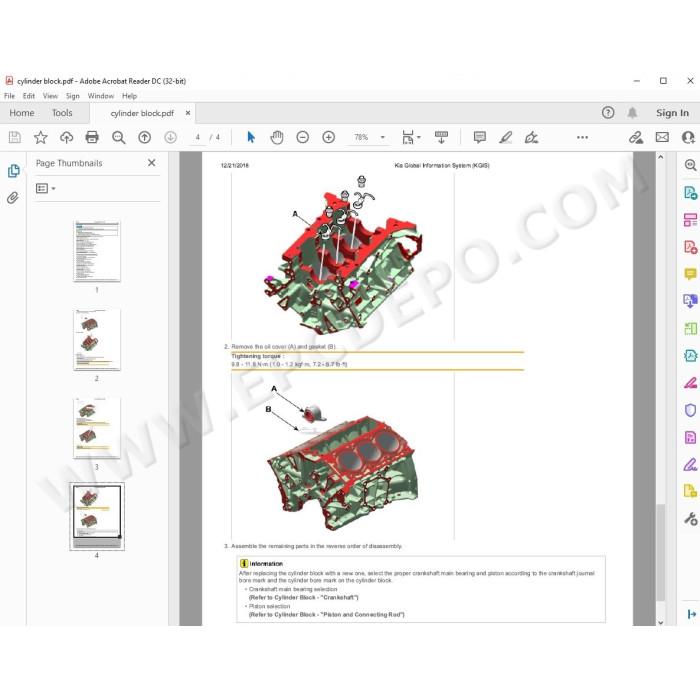The width and height of the screenshot is (700, 700).
Task: Open the File menu
Action: click(x=9, y=96)
